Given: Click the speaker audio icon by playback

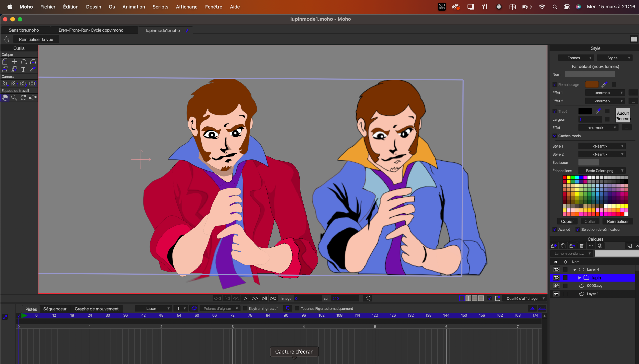Looking at the screenshot, I should [368, 298].
